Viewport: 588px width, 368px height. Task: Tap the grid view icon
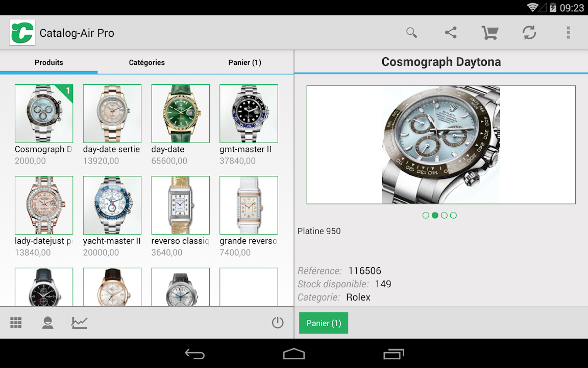click(16, 323)
